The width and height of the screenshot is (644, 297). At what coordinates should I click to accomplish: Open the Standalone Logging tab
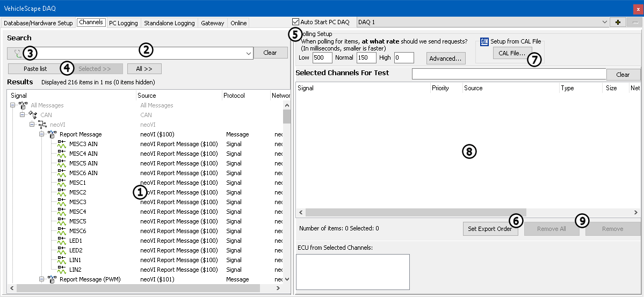click(x=169, y=23)
